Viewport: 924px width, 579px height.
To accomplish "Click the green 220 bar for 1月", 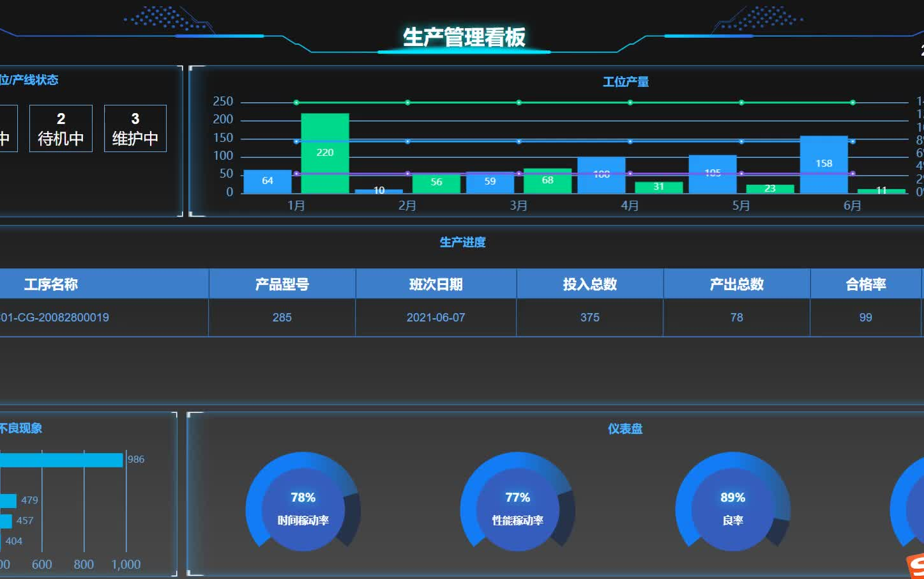I will [x=325, y=153].
